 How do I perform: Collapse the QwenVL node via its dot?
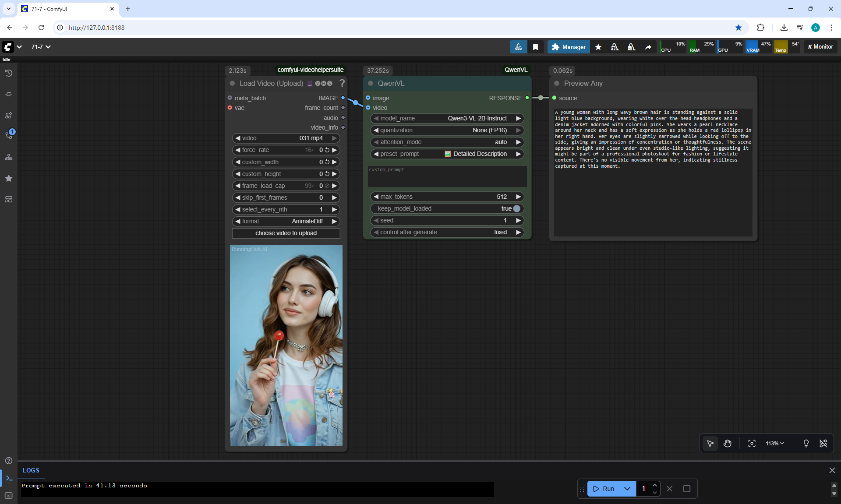(371, 83)
